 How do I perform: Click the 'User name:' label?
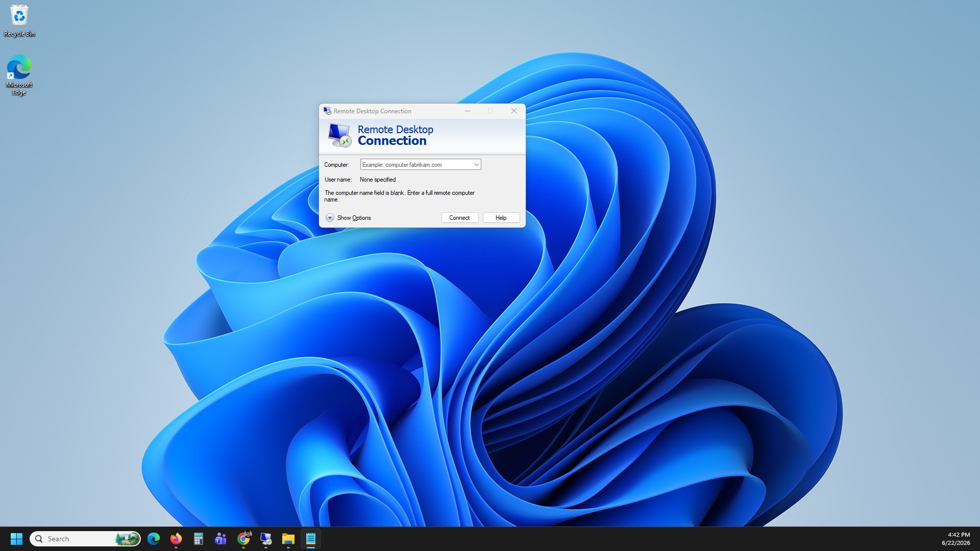[338, 180]
